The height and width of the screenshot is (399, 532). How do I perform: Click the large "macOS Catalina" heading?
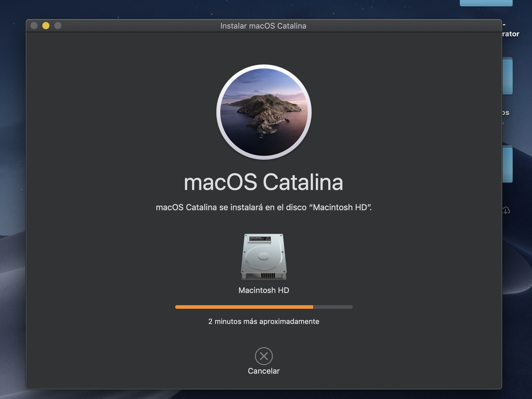[264, 182]
